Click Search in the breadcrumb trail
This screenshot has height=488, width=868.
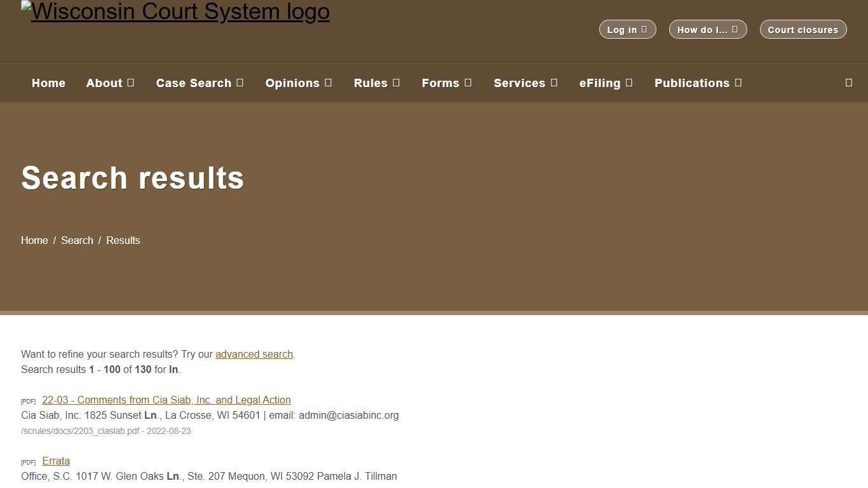click(x=77, y=240)
